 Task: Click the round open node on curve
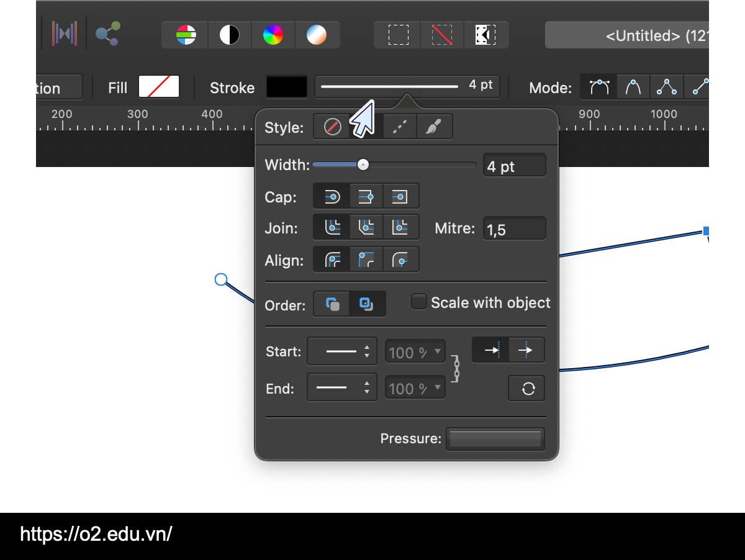point(220,279)
